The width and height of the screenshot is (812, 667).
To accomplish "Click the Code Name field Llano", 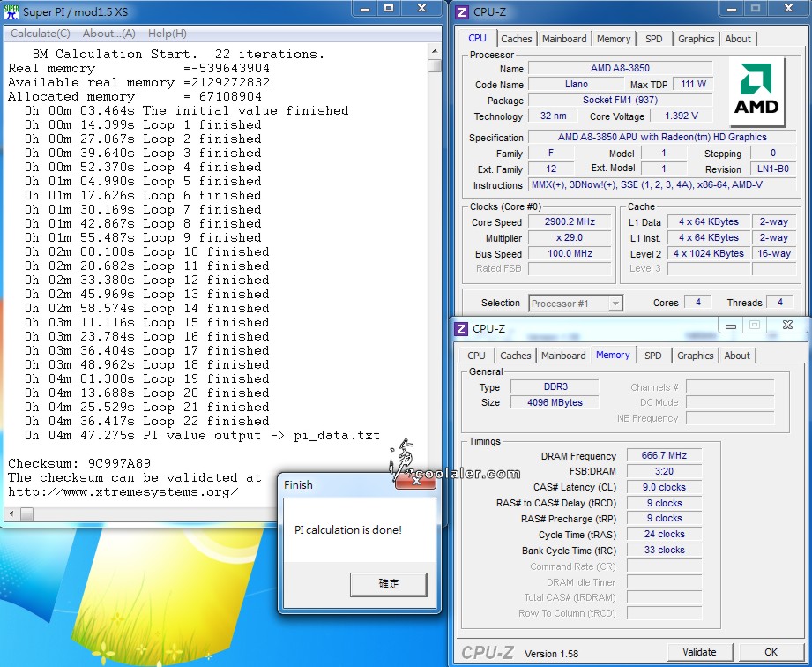I will point(577,84).
